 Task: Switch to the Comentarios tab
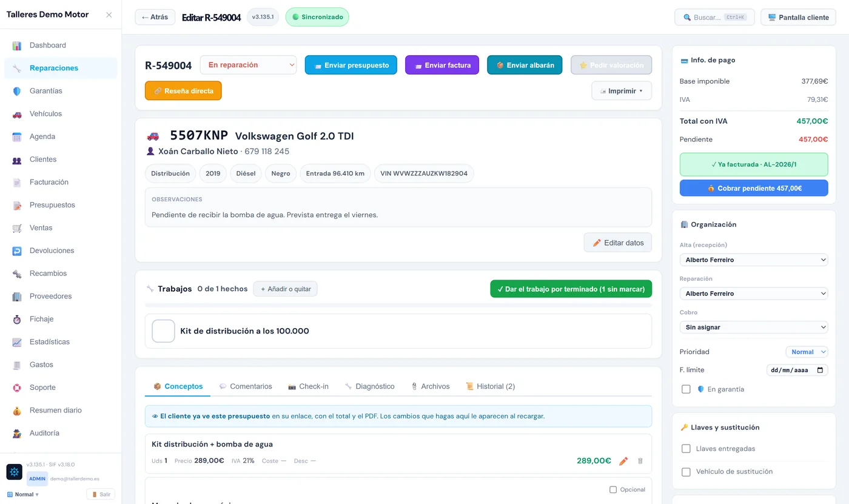[x=246, y=386]
